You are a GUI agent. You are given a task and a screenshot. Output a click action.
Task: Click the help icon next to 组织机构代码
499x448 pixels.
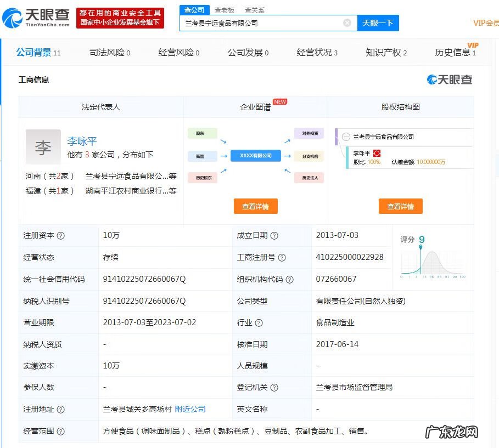(x=289, y=280)
